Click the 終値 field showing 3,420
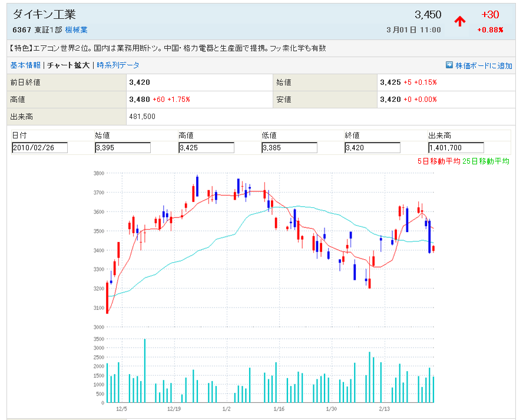Viewport: 523px width, 420px height. (x=373, y=148)
